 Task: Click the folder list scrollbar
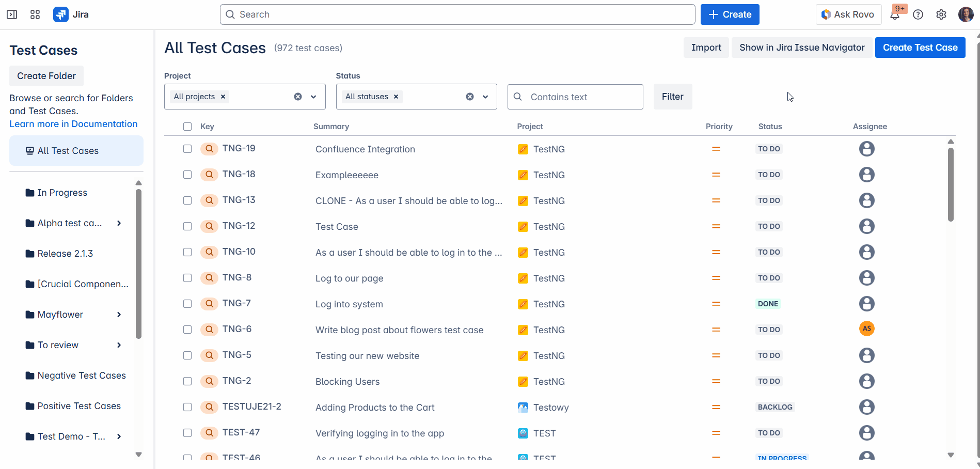click(138, 263)
